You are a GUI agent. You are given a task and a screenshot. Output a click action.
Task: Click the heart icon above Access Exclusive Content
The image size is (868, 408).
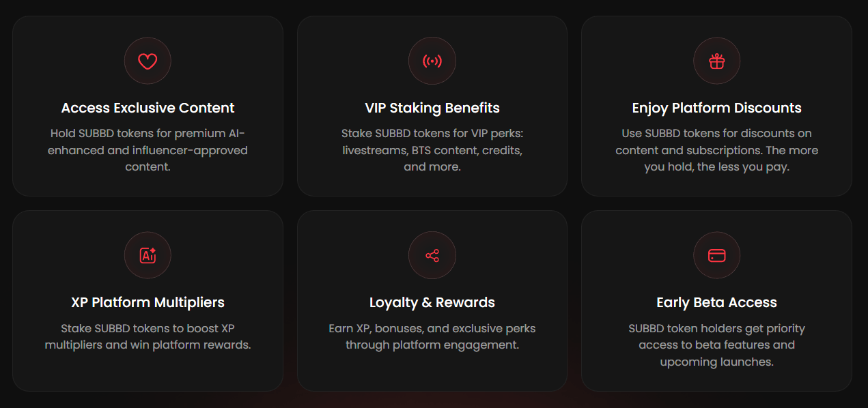[x=148, y=61]
